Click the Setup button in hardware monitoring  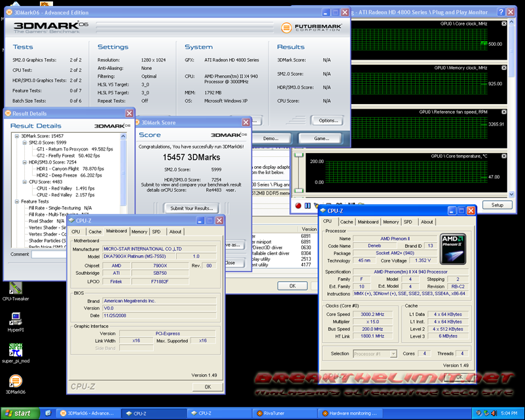point(498,205)
